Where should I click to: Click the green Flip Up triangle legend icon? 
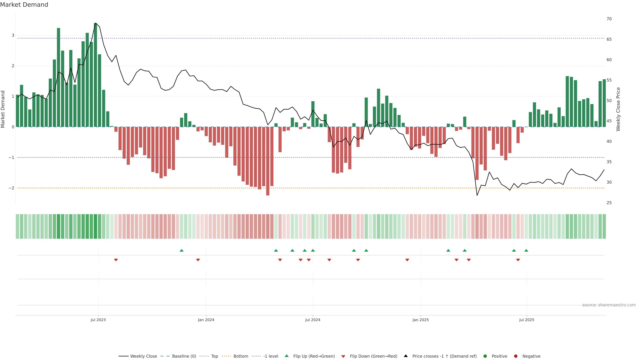click(286, 356)
